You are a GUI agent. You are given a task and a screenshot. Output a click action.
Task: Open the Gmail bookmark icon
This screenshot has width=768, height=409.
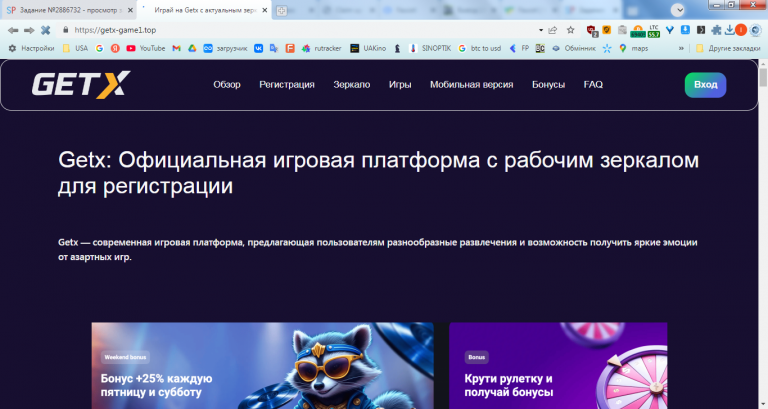tap(177, 48)
